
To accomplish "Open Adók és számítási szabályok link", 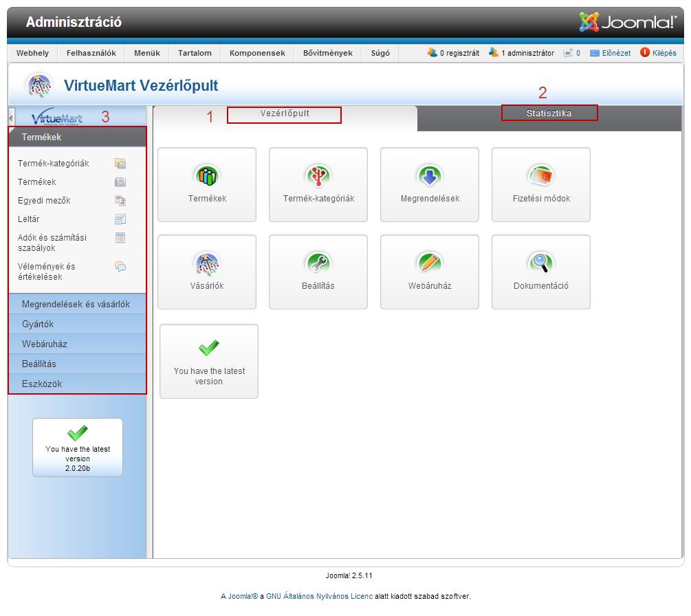I will (x=52, y=243).
